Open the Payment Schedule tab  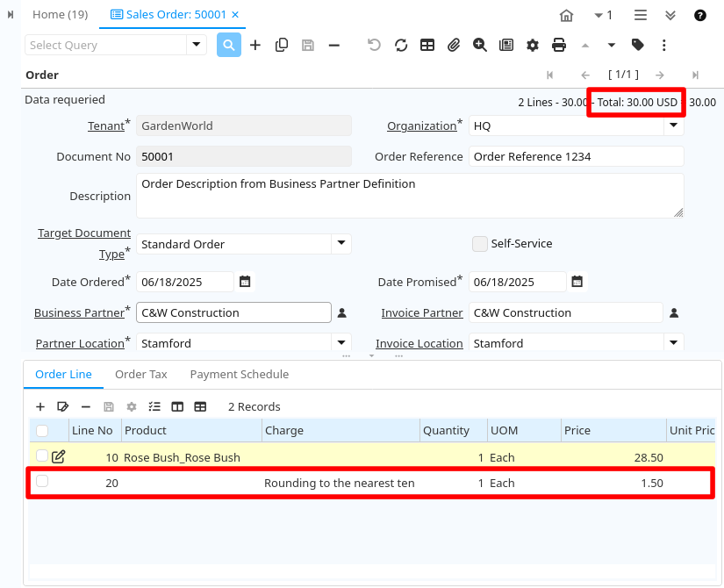[239, 374]
